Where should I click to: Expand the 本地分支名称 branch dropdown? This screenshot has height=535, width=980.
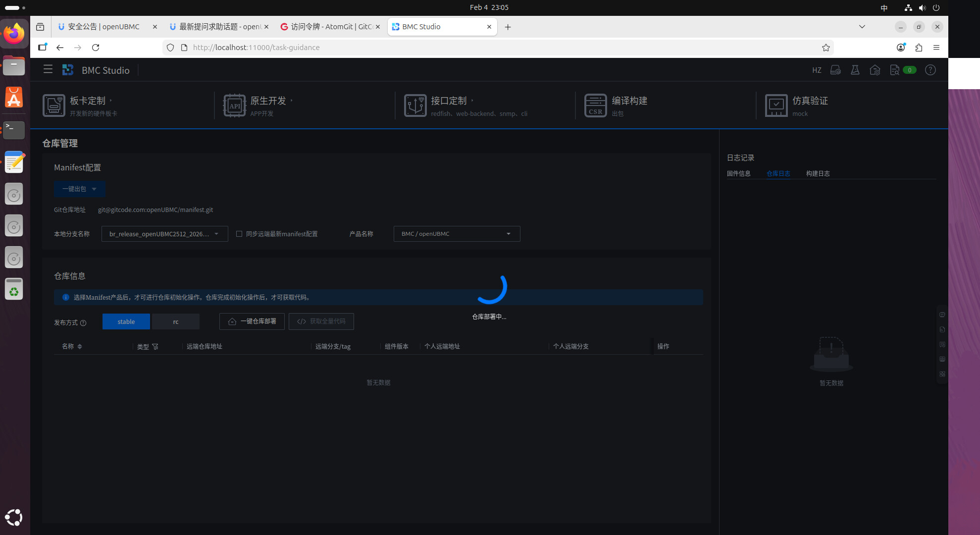tap(164, 234)
